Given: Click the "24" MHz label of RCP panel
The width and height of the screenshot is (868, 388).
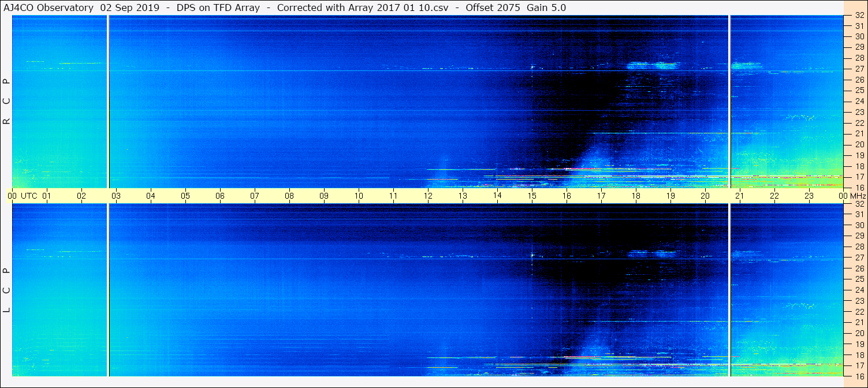Looking at the screenshot, I should (859, 101).
